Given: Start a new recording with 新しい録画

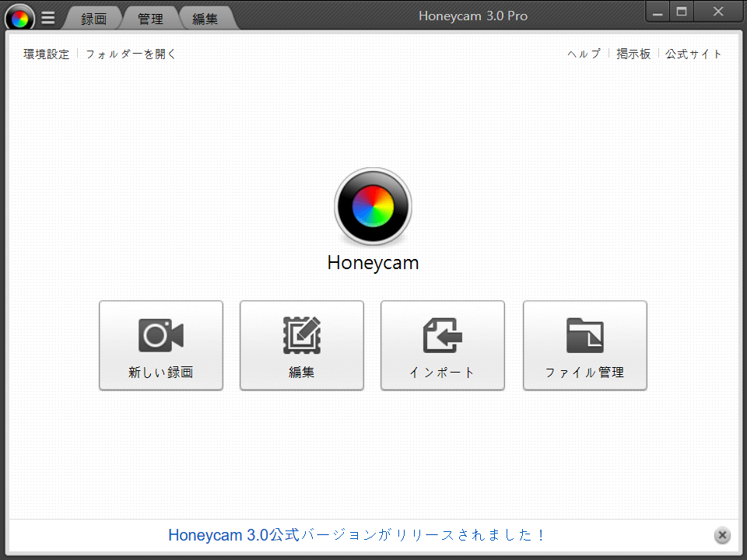Looking at the screenshot, I should (160, 345).
